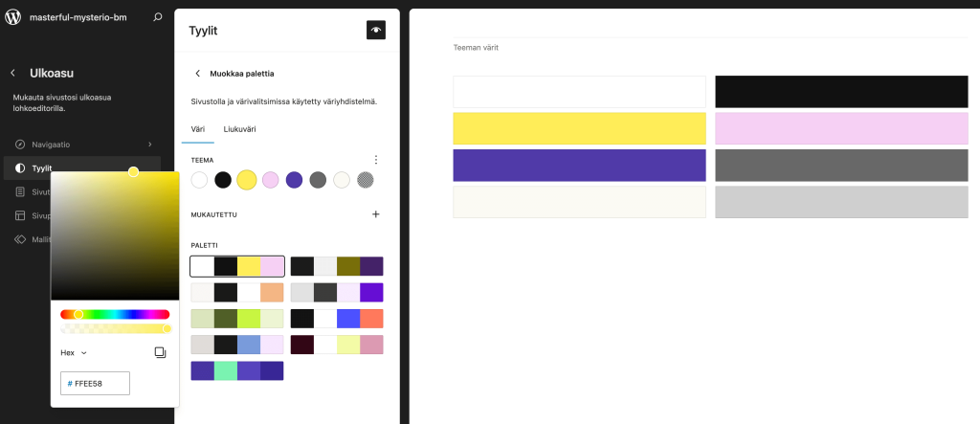The image size is (980, 424).
Task: Choose the palette with the cornflower blue swatch
Action: (x=237, y=345)
